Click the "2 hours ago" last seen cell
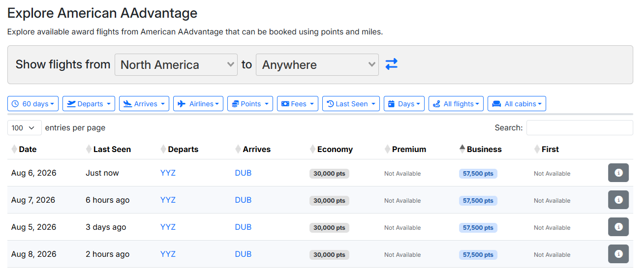This screenshot has height=277, width=644. click(108, 254)
